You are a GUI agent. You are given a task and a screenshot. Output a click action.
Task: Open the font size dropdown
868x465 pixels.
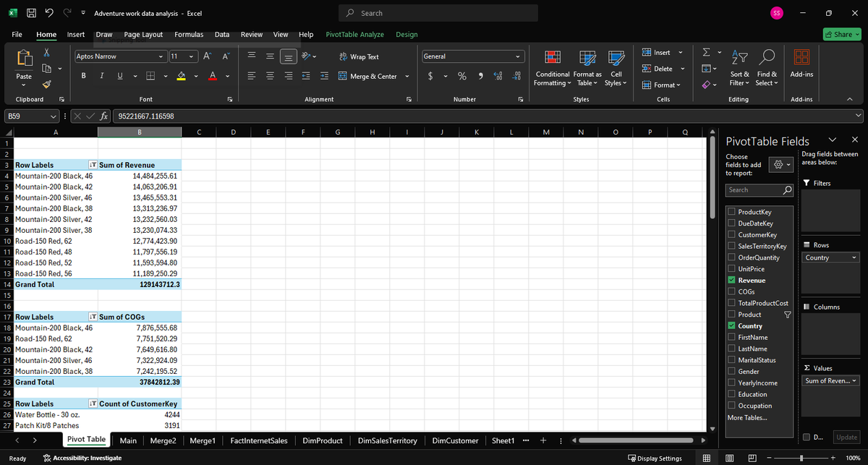(x=191, y=56)
